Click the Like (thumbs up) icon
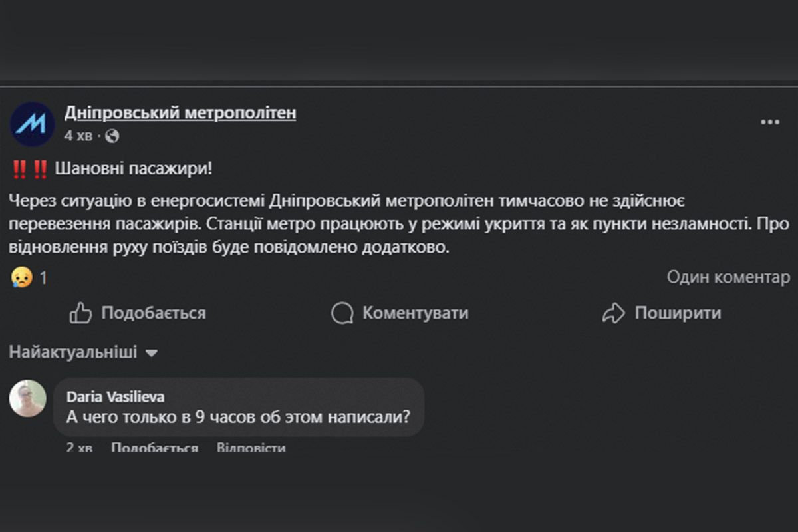This screenshot has width=798, height=532. [x=81, y=313]
